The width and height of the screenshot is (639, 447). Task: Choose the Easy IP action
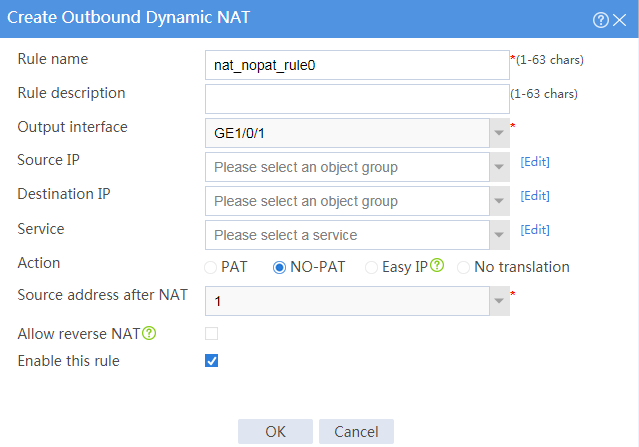click(371, 267)
